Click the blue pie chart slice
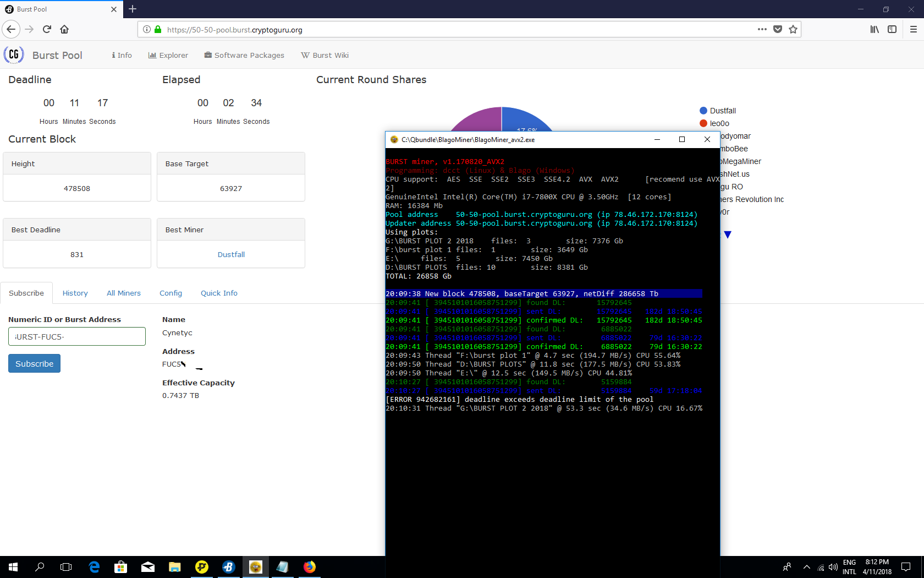The image size is (924, 578). [x=522, y=120]
